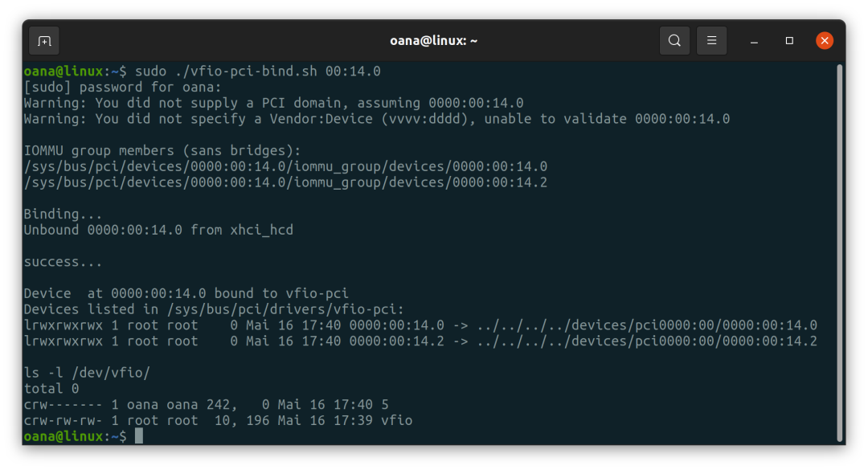The image size is (868, 470).
Task: Click the symlink line for 0000:00:14.0
Action: [420, 325]
